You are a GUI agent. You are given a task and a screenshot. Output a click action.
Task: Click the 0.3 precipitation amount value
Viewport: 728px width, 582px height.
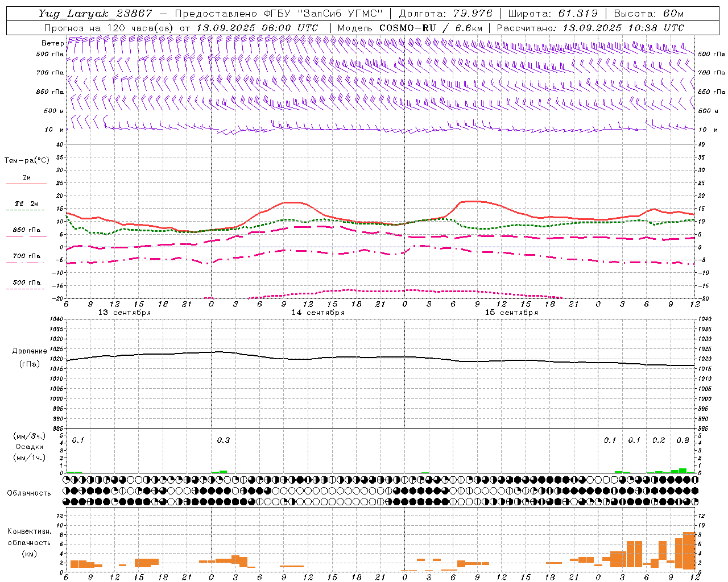click(224, 440)
